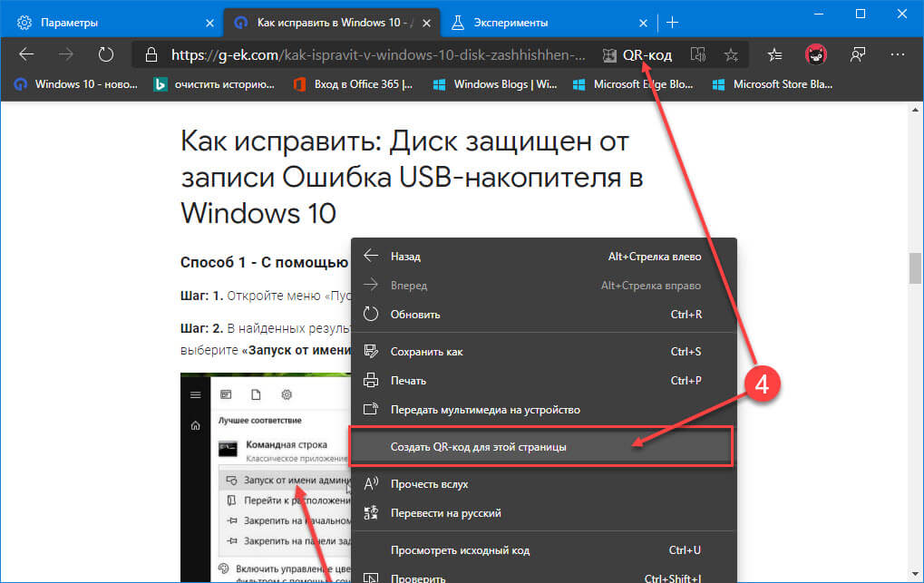This screenshot has width=924, height=583.
Task: Click the "Способ 1" subheading text
Action: point(265,262)
